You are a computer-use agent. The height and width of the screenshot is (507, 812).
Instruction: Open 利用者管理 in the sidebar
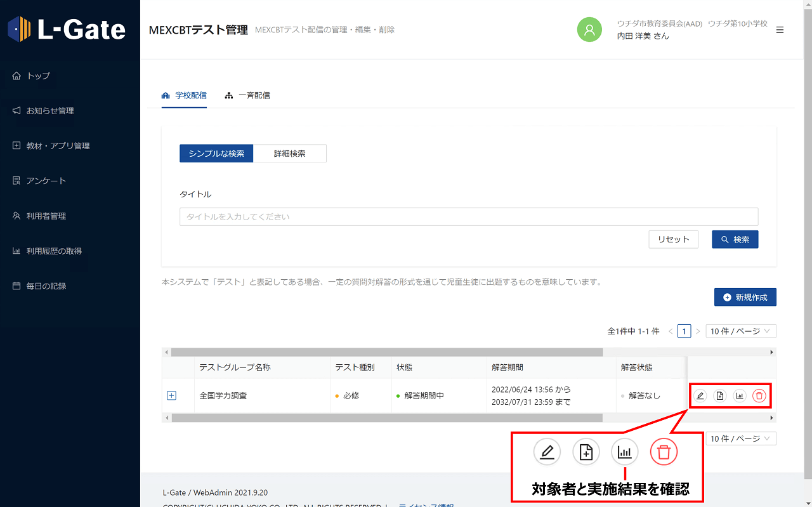(46, 216)
